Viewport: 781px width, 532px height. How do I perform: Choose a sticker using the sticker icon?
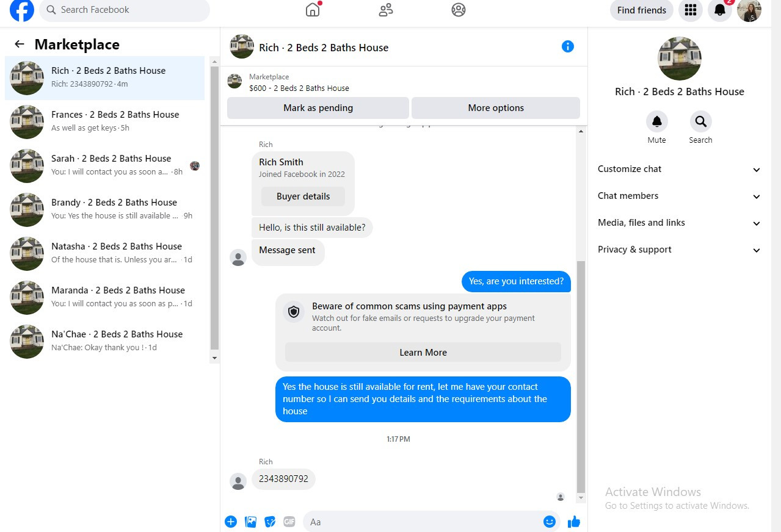270,522
